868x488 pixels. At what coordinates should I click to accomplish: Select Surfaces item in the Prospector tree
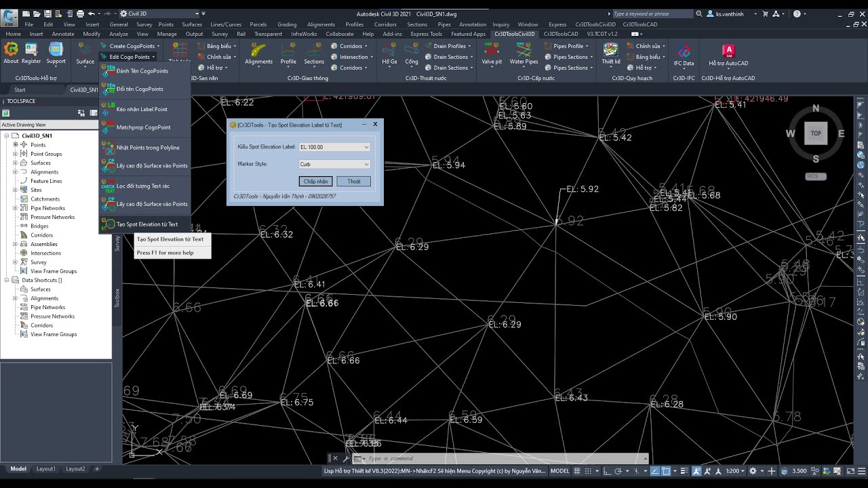(41, 163)
